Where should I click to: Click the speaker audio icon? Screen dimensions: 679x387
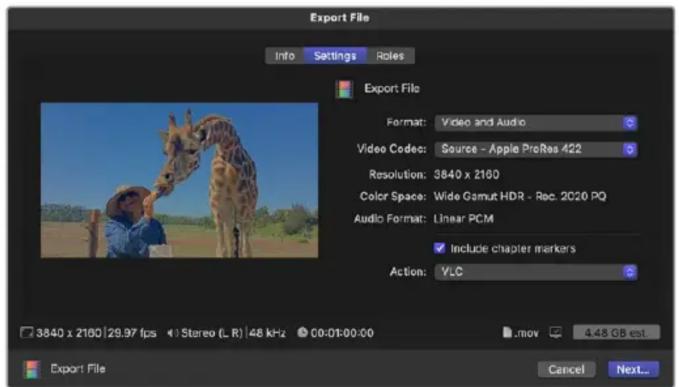[x=172, y=333]
